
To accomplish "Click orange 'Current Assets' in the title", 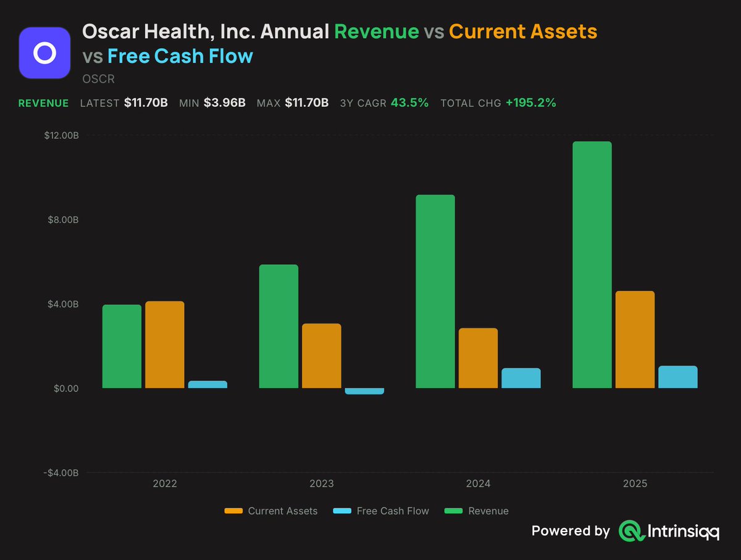I will pyautogui.click(x=523, y=31).
